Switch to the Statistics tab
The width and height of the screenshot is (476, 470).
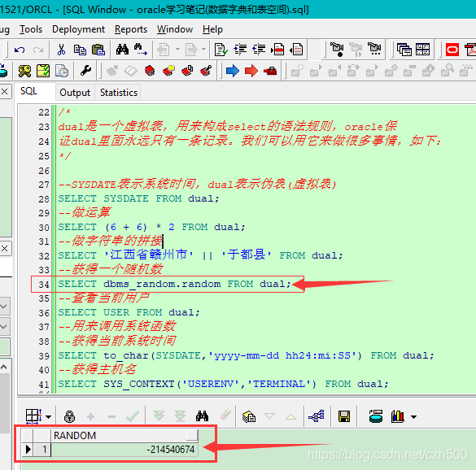pyautogui.click(x=119, y=93)
